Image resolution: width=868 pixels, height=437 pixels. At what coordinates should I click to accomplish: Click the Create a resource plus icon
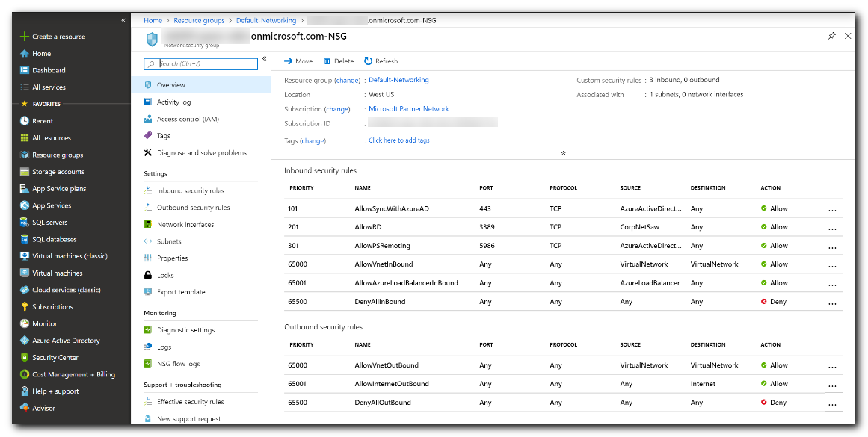(x=24, y=37)
